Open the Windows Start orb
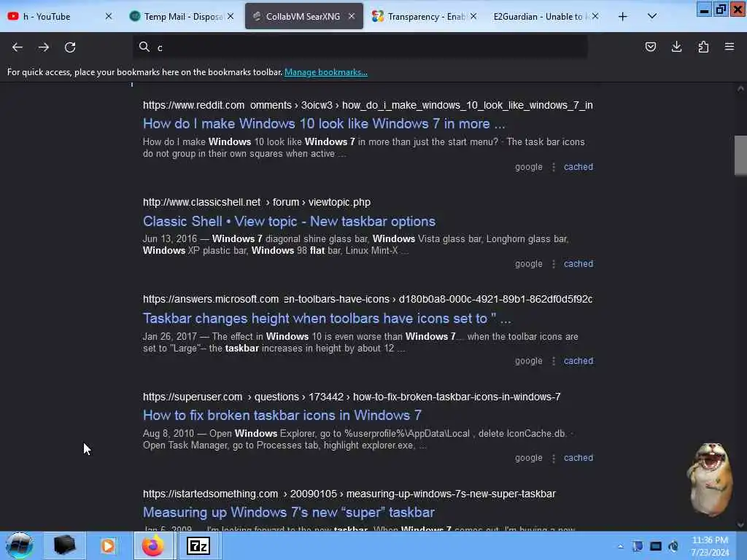 tap(20, 545)
